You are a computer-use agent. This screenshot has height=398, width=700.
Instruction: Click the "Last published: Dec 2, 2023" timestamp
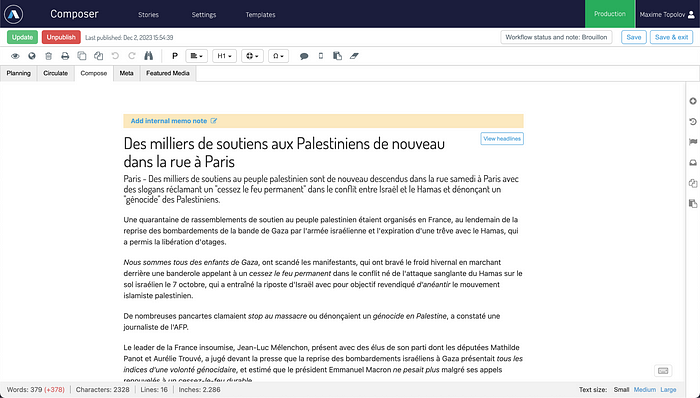(129, 37)
